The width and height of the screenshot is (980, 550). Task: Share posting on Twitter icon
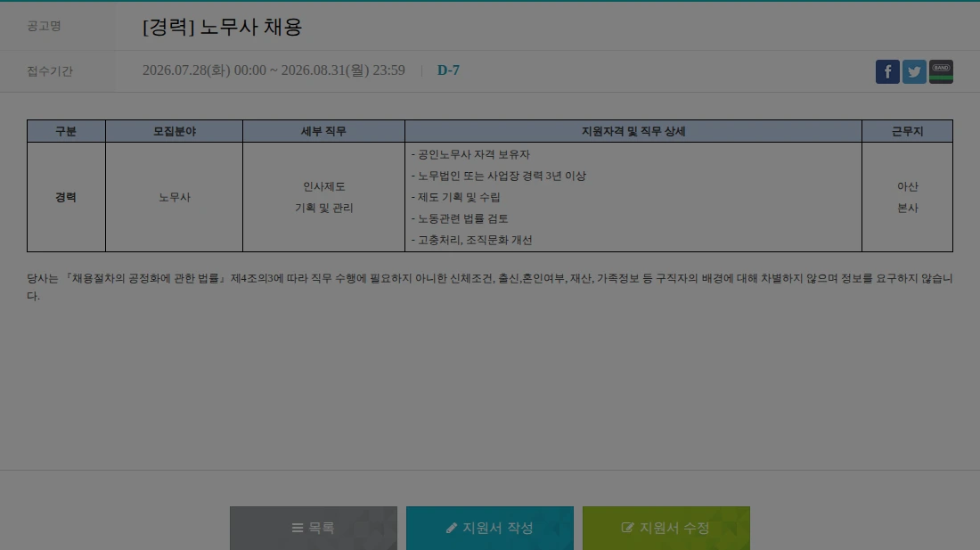pyautogui.click(x=914, y=72)
